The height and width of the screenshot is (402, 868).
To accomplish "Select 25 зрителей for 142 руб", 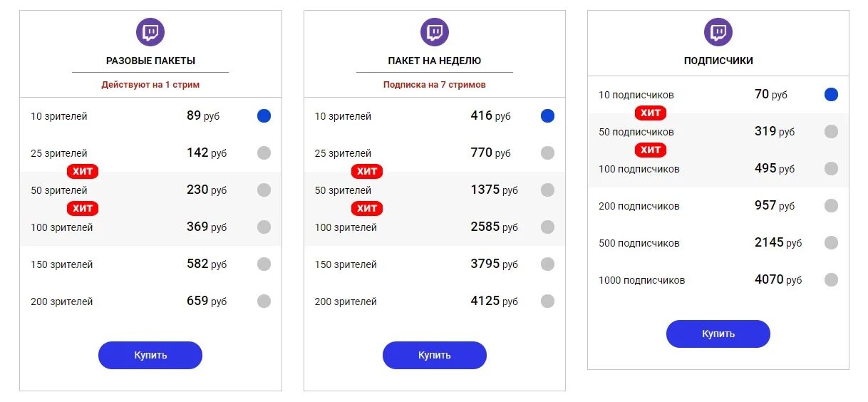I will pos(264,153).
